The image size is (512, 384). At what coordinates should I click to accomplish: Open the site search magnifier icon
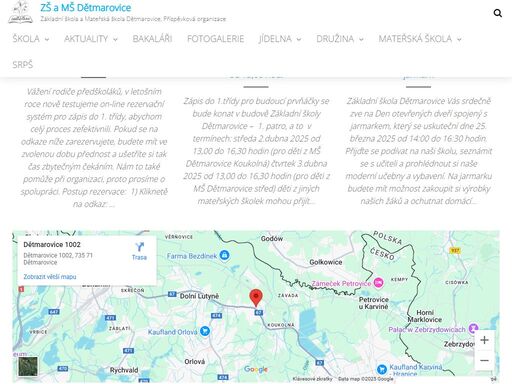tap(497, 13)
